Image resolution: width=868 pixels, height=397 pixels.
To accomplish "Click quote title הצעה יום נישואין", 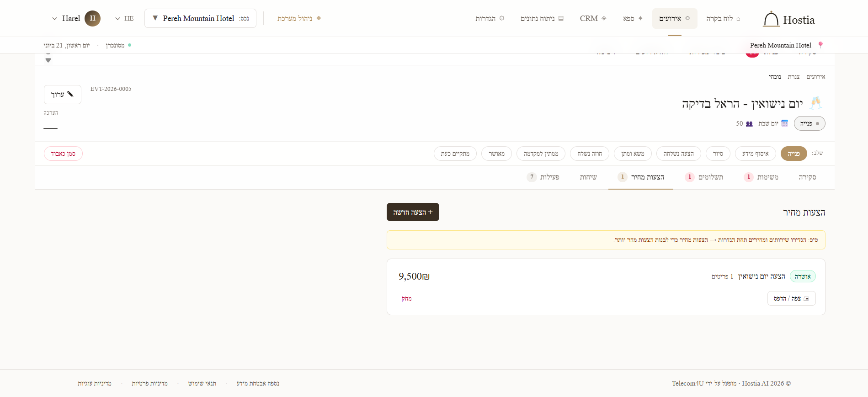I will pyautogui.click(x=761, y=276).
